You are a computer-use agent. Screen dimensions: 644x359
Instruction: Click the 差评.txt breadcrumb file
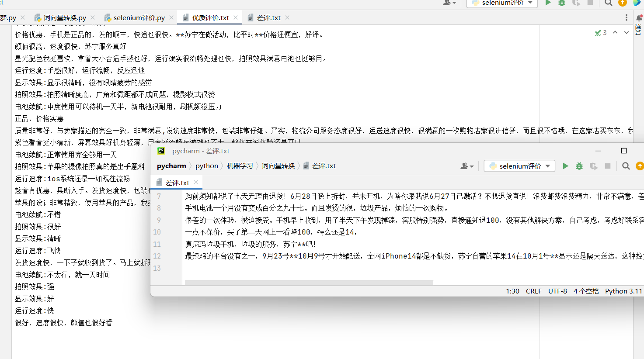320,166
